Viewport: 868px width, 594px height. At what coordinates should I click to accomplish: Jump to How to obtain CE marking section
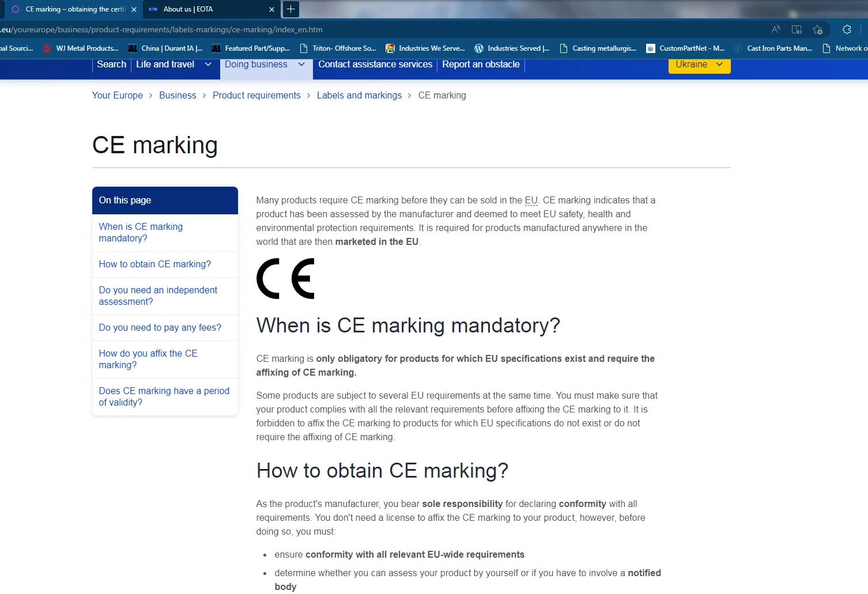(x=154, y=264)
